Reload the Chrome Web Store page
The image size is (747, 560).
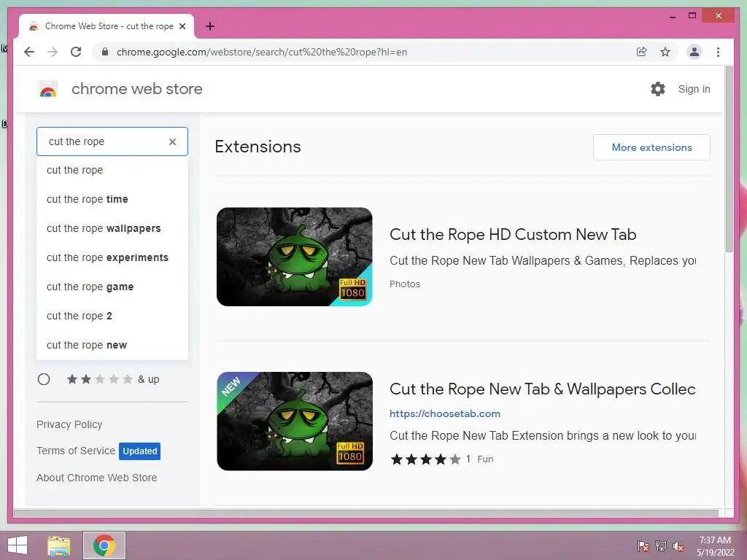point(76,52)
